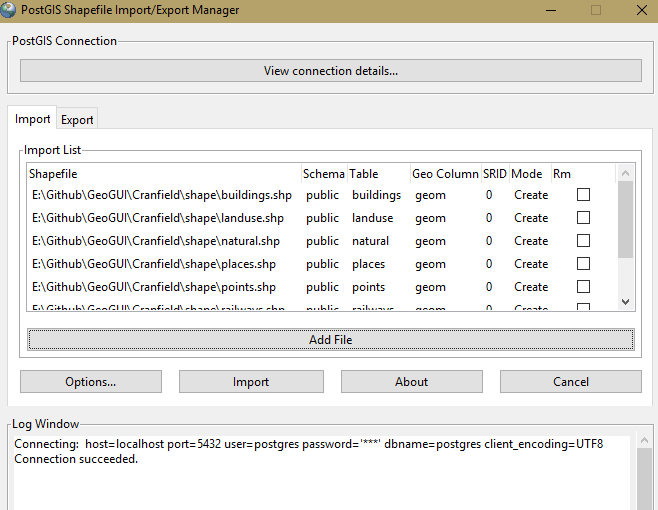Viewport: 658px width, 510px height.
Task: Click import list scroll down arrow
Action: tap(625, 301)
